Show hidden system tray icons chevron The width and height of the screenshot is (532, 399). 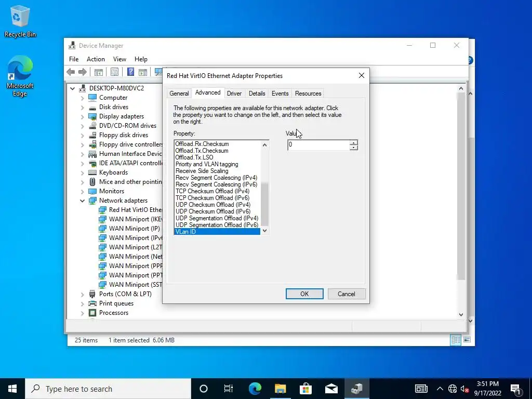click(x=440, y=389)
